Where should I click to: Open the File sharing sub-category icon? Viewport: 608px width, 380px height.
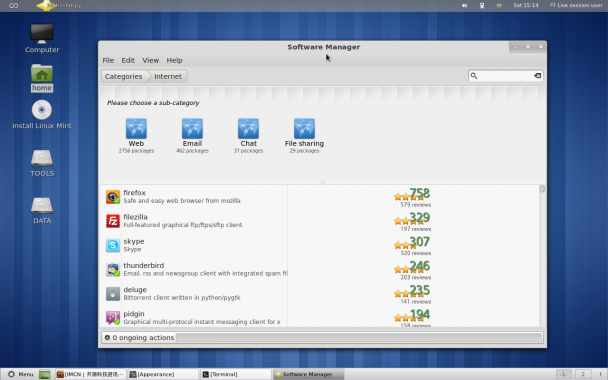(x=304, y=128)
